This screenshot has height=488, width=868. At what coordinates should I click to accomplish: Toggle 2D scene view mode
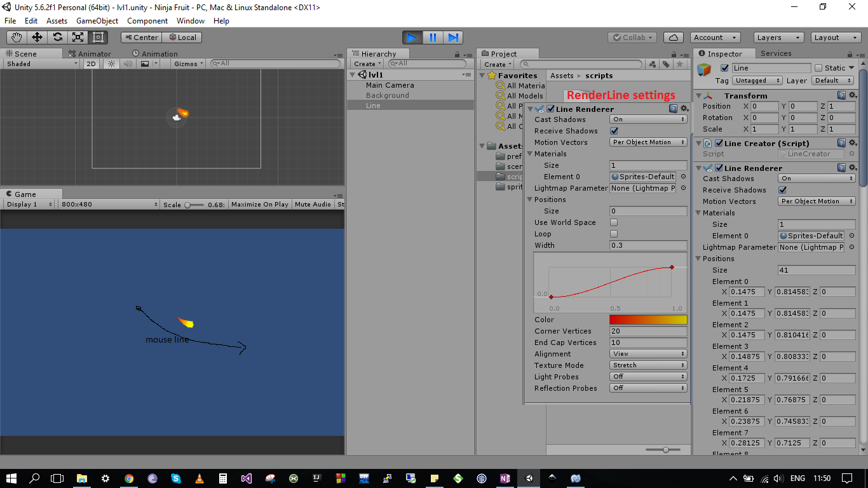pyautogui.click(x=92, y=64)
